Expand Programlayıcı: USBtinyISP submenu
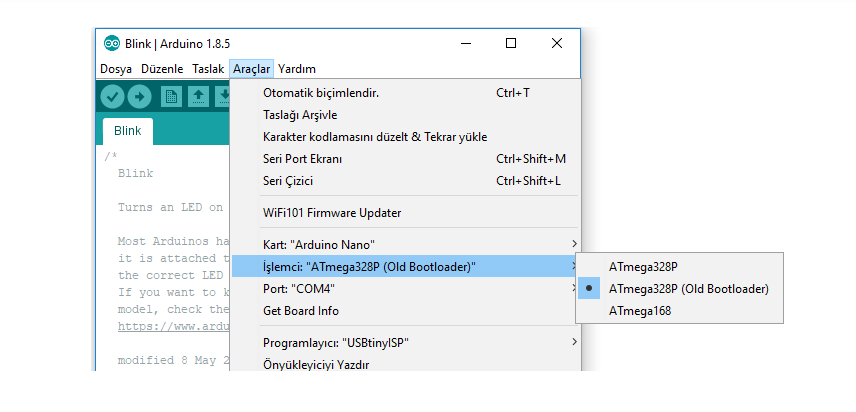 (405, 343)
